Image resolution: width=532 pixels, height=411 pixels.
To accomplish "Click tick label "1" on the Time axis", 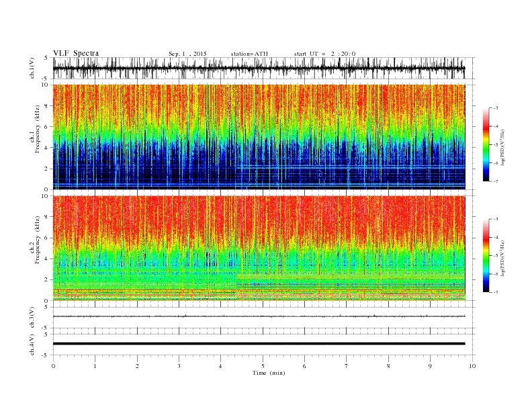I will tap(95, 366).
